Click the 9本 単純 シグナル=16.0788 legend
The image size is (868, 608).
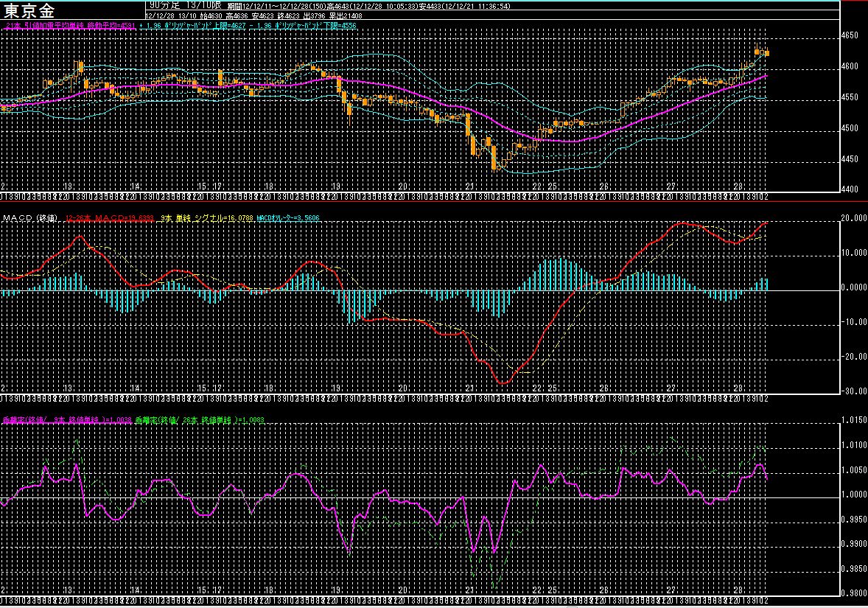point(206,218)
